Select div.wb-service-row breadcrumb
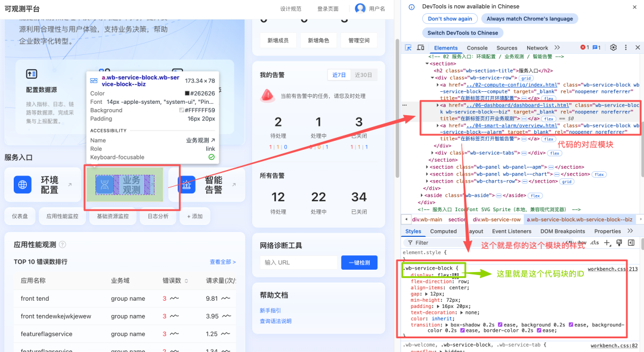This screenshot has width=644, height=352. pyautogui.click(x=497, y=220)
